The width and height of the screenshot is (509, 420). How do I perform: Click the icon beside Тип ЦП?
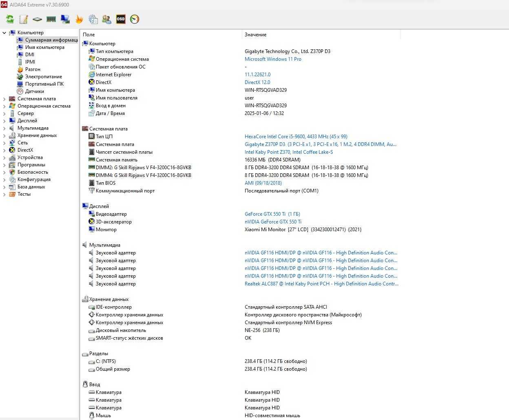(x=92, y=137)
